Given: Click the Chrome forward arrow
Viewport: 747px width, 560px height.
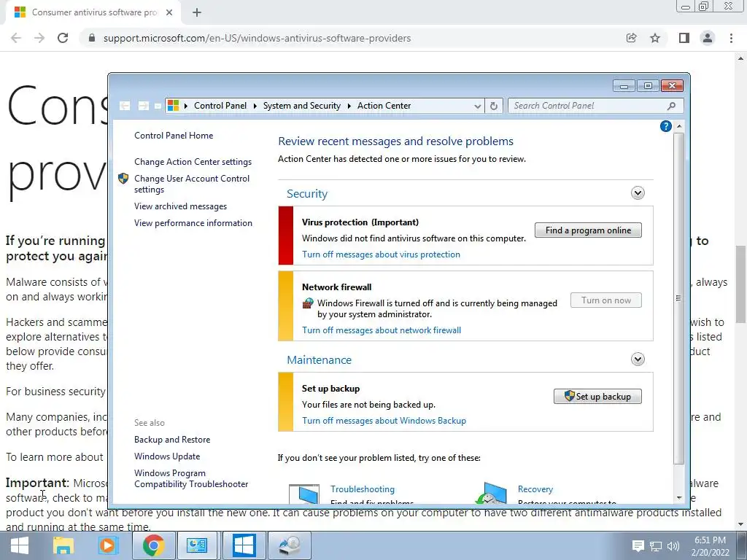Looking at the screenshot, I should point(39,38).
